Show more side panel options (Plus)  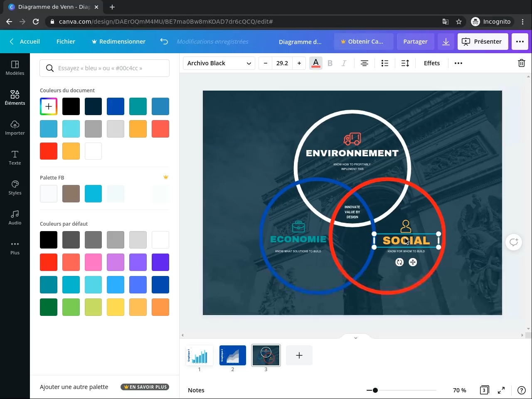(15, 247)
